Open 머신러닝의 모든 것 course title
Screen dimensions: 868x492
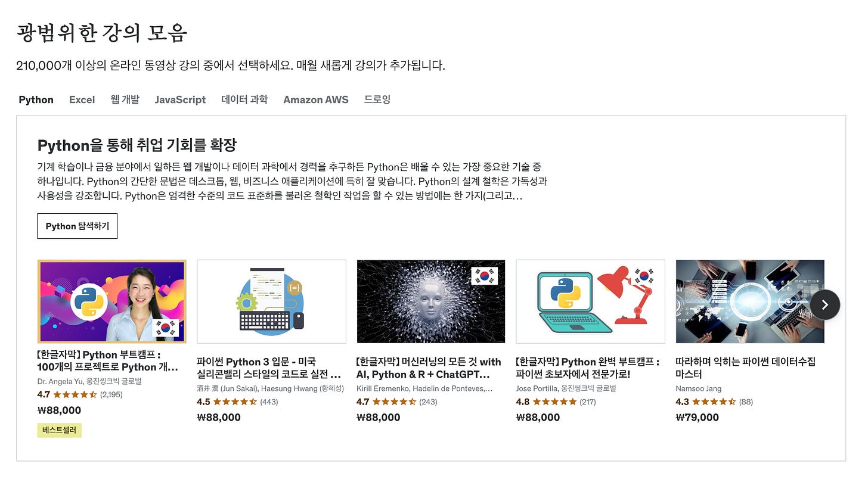(x=429, y=368)
